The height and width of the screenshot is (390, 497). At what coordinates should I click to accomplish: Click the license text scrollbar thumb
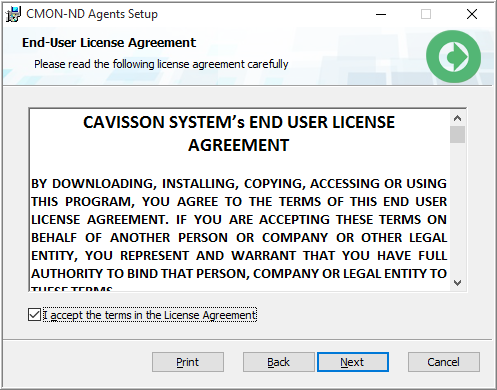click(457, 135)
